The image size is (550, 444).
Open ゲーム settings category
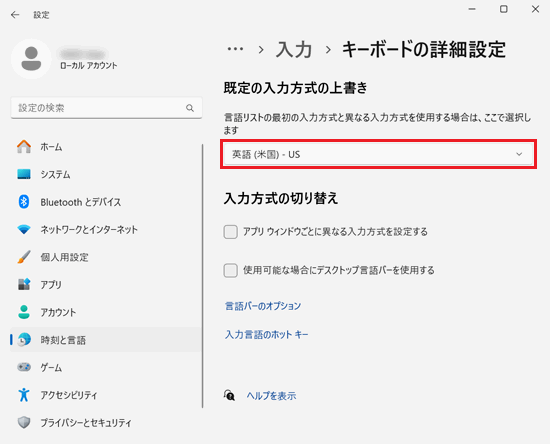coord(106,367)
